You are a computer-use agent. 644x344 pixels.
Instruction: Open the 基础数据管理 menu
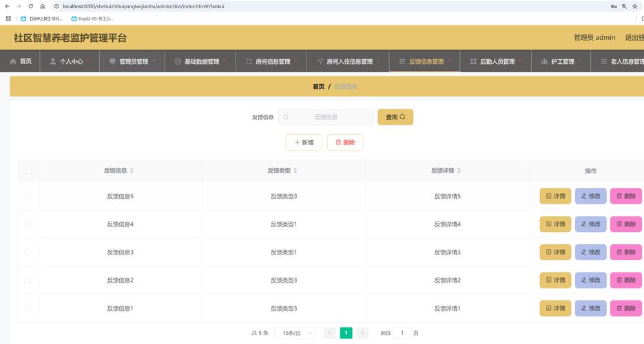pyautogui.click(x=200, y=61)
